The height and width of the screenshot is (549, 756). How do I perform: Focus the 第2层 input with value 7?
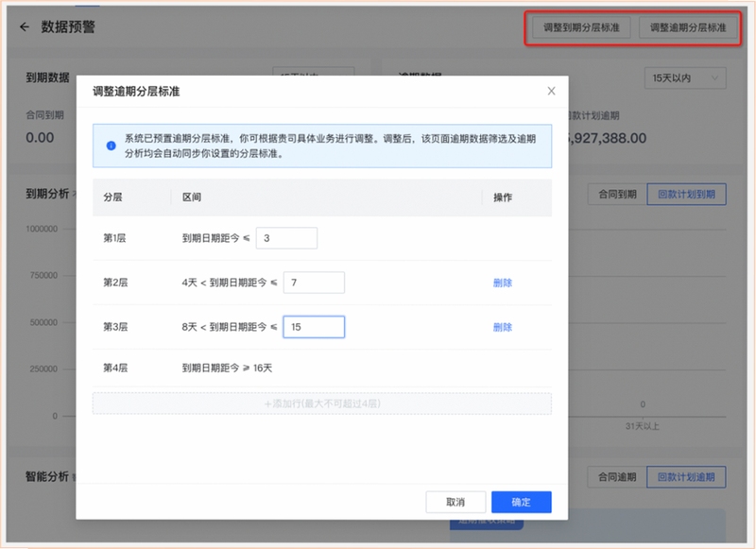click(x=314, y=283)
